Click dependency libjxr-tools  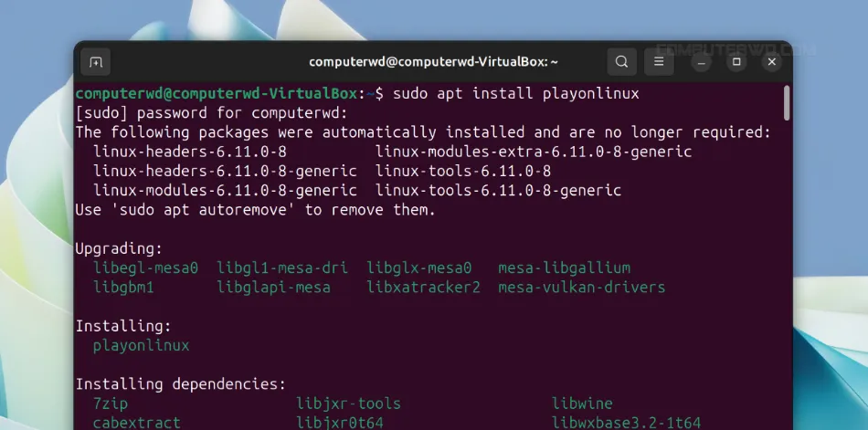[348, 404]
